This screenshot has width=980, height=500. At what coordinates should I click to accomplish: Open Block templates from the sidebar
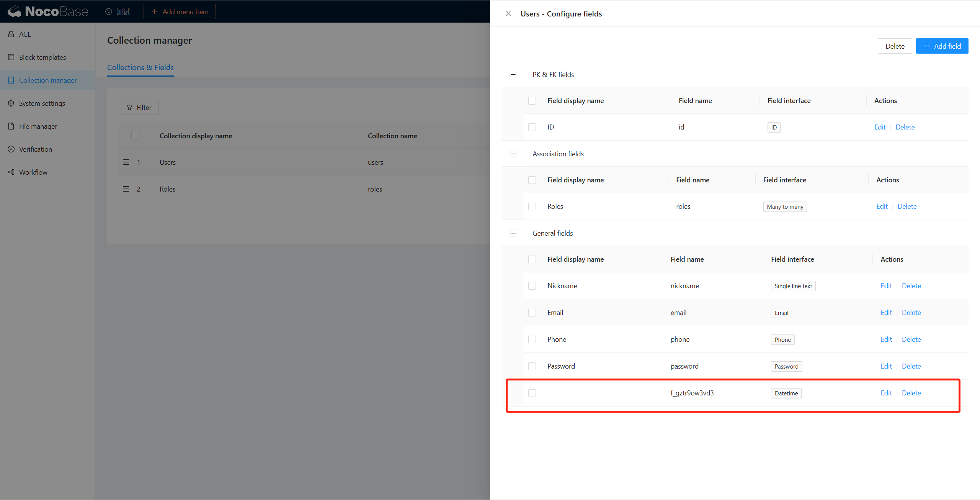(42, 57)
